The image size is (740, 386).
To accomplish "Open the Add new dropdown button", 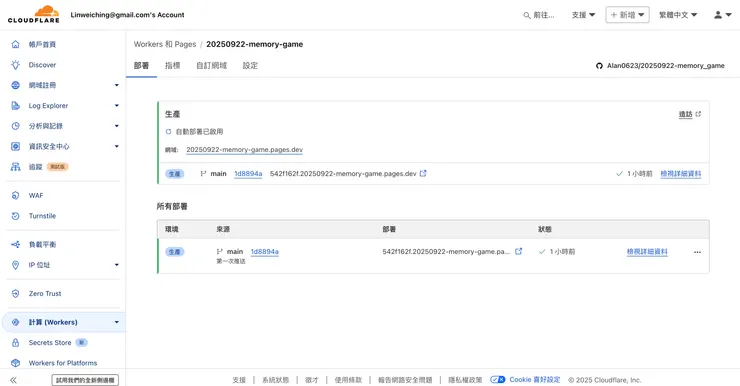I will point(627,15).
